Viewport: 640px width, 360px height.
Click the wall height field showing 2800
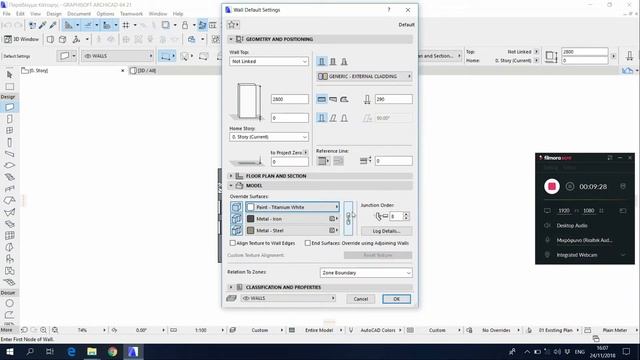290,99
